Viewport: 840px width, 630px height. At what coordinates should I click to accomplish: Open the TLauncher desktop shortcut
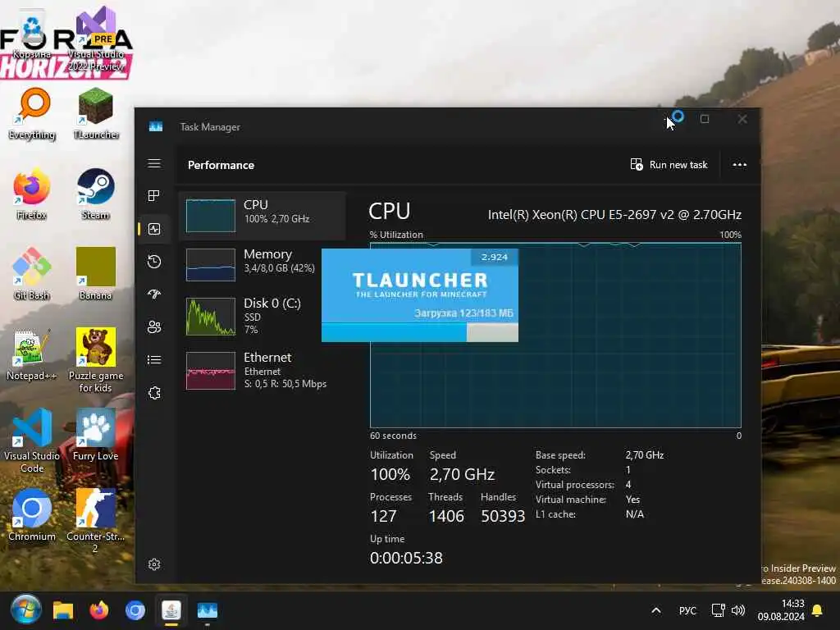[96, 113]
